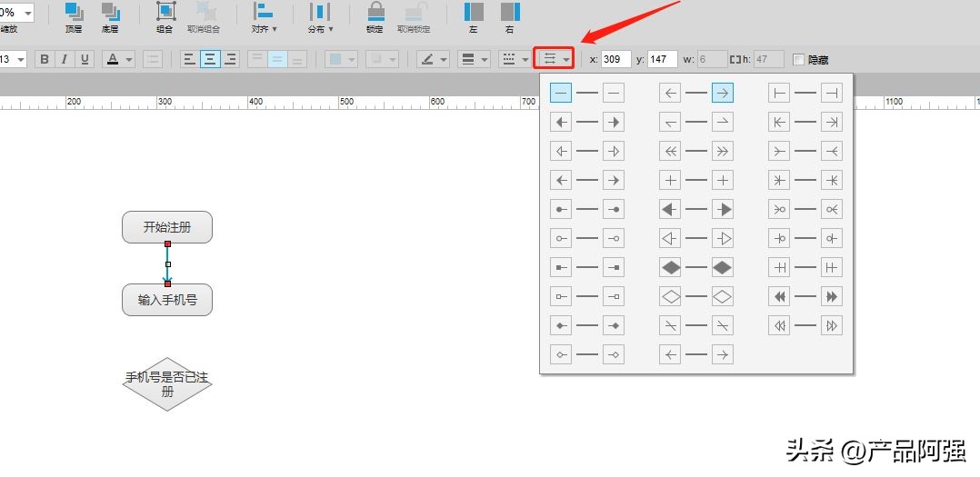
Task: Toggle bold text formatting
Action: [x=42, y=59]
